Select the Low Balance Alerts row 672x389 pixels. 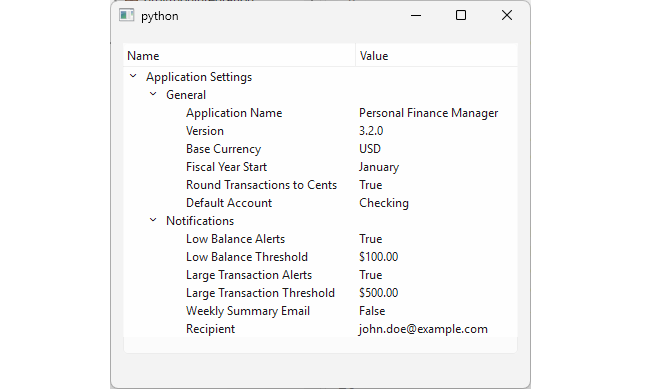[x=320, y=239]
